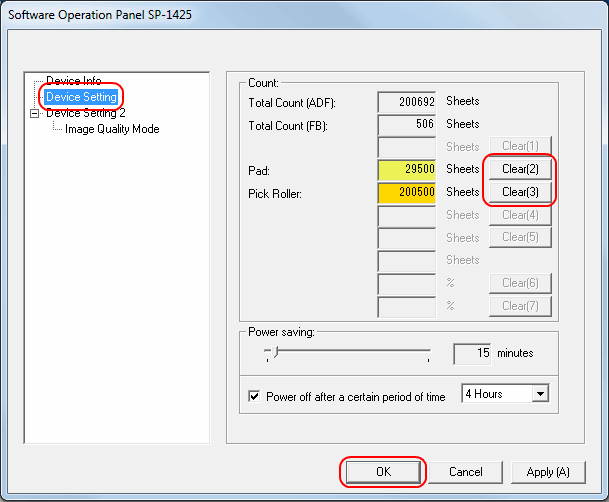The width and height of the screenshot is (609, 502).
Task: Click the Total Count (FB) value 506
Action: (x=407, y=124)
